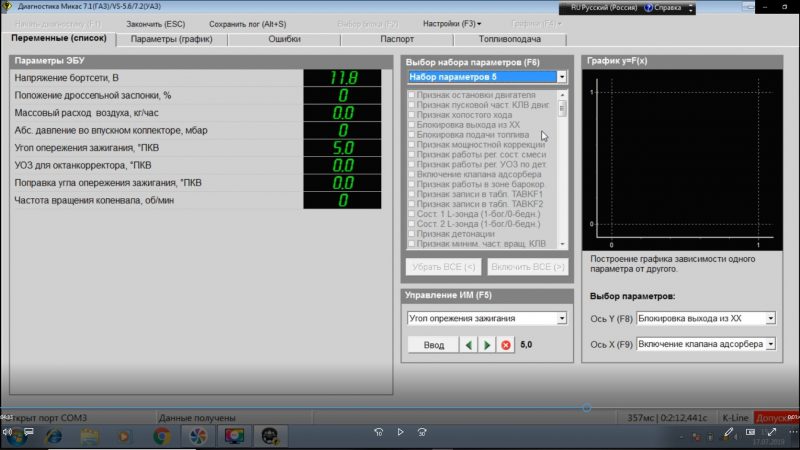Click the Ввод button

tap(433, 345)
